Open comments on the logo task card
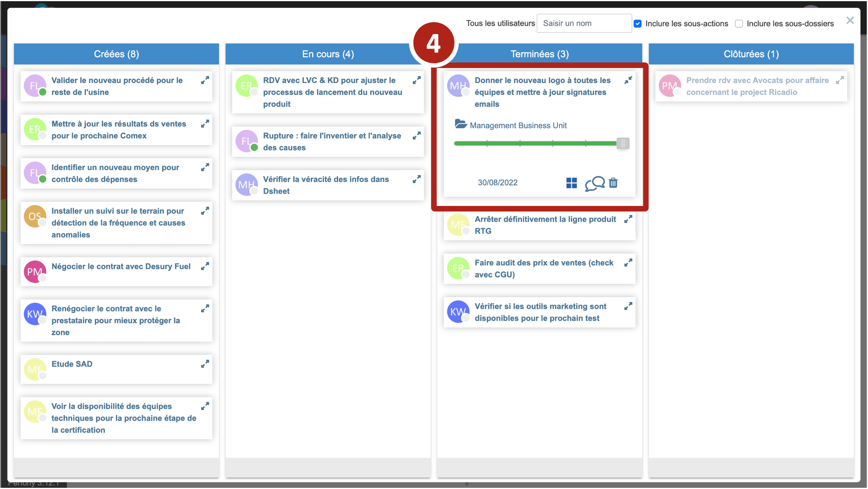 [595, 183]
